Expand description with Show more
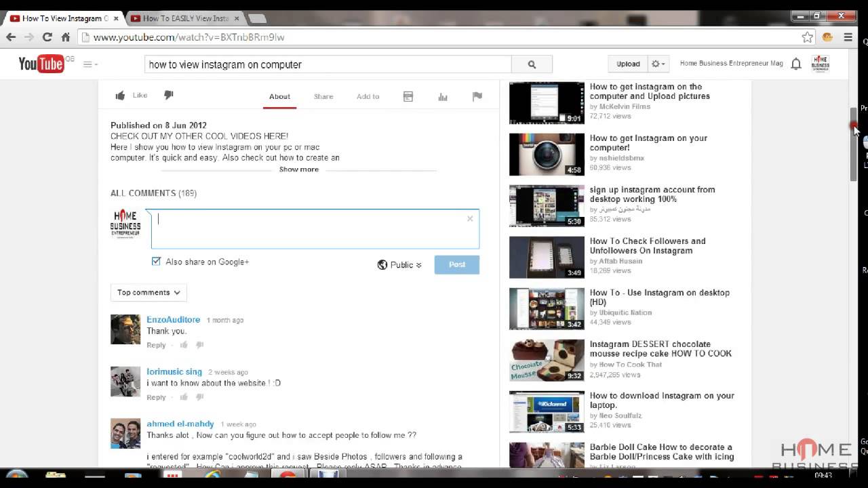 click(x=299, y=169)
